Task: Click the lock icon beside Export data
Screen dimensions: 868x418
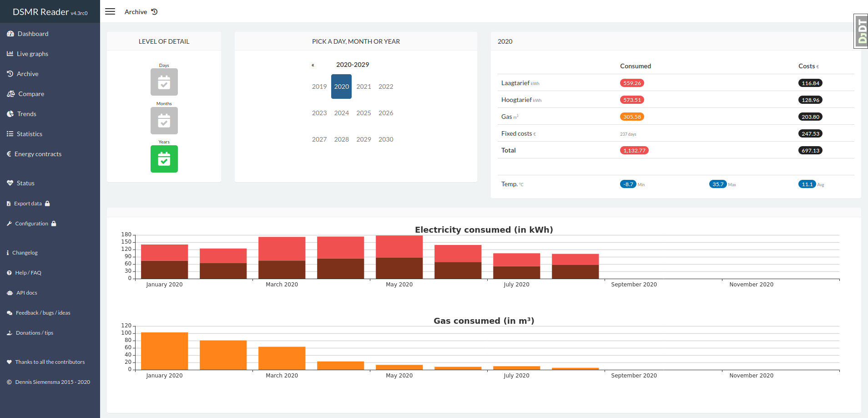Action: click(x=47, y=204)
